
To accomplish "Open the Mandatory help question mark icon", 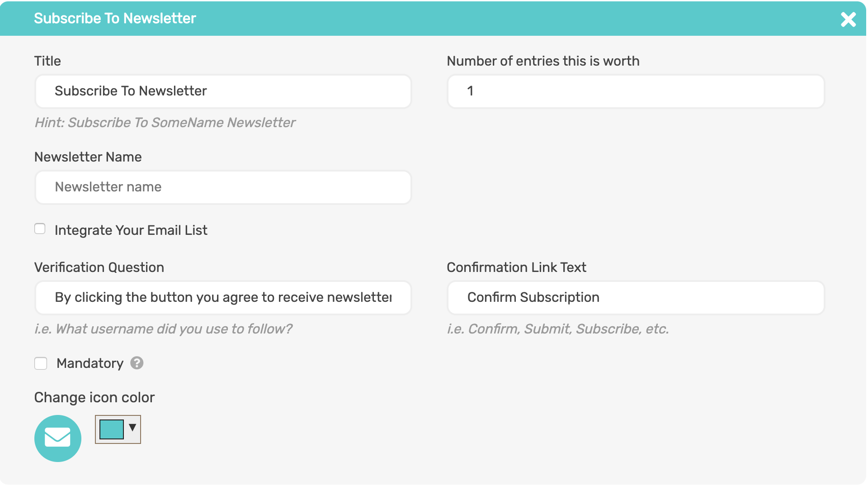I will coord(137,363).
